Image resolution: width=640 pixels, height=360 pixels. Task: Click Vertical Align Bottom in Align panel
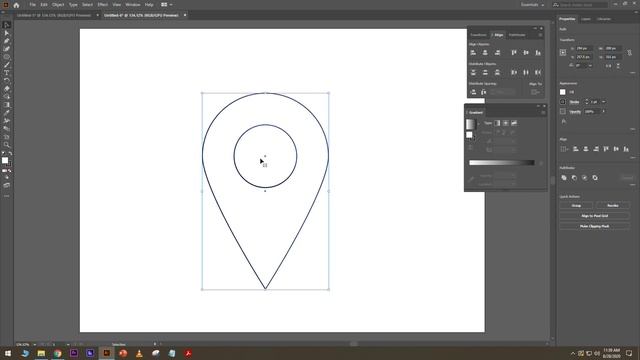click(x=538, y=53)
